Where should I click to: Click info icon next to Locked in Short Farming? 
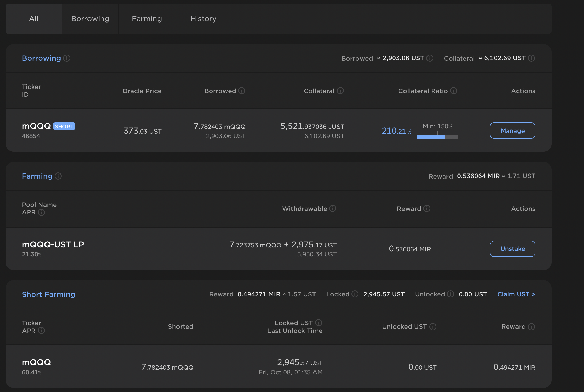click(x=355, y=294)
